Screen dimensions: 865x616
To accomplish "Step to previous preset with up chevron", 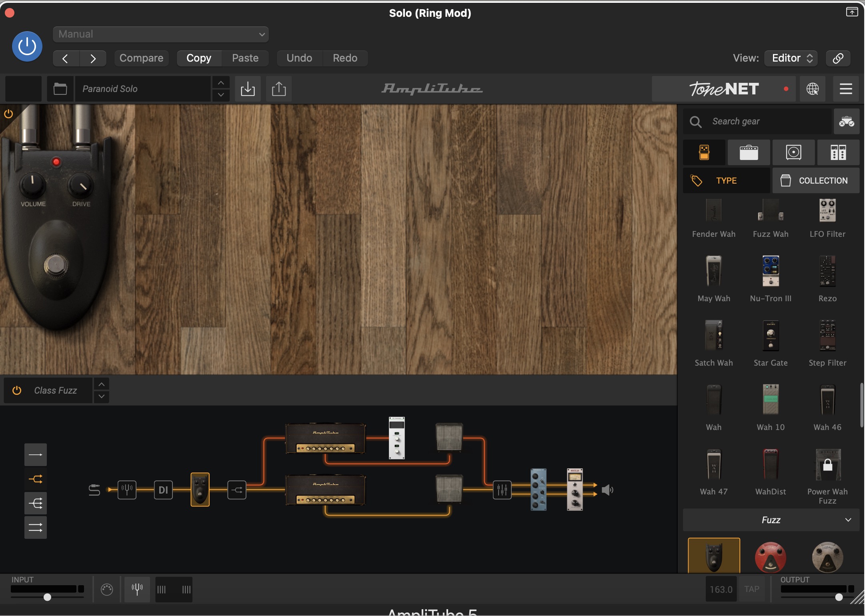I will coord(221,83).
